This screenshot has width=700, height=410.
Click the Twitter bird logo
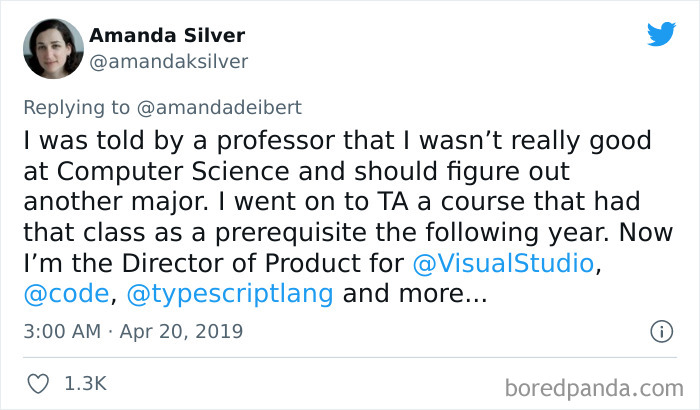[661, 34]
